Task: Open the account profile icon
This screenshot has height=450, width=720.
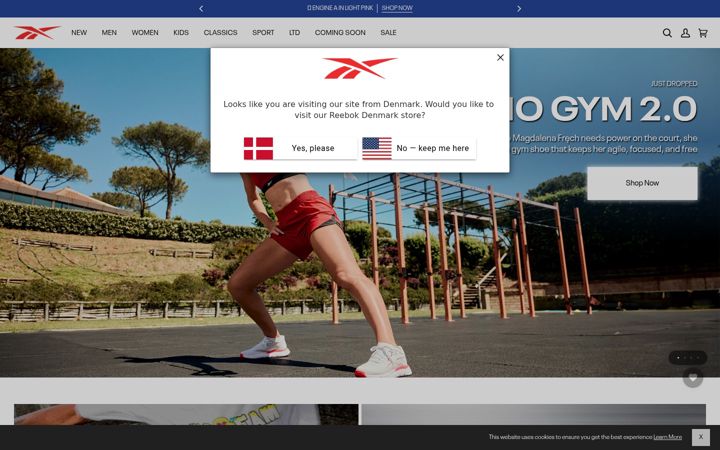Action: [685, 33]
